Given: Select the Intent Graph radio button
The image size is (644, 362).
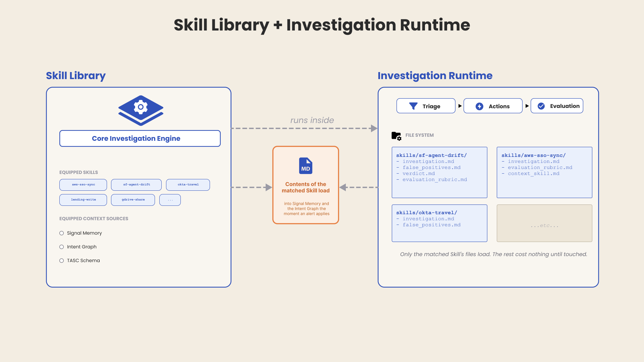Looking at the screenshot, I should click(x=61, y=247).
